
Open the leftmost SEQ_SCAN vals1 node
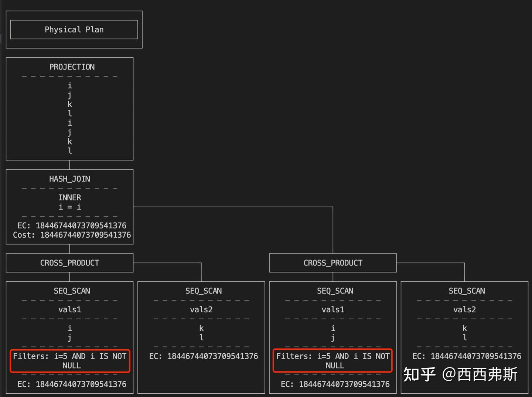(72, 291)
